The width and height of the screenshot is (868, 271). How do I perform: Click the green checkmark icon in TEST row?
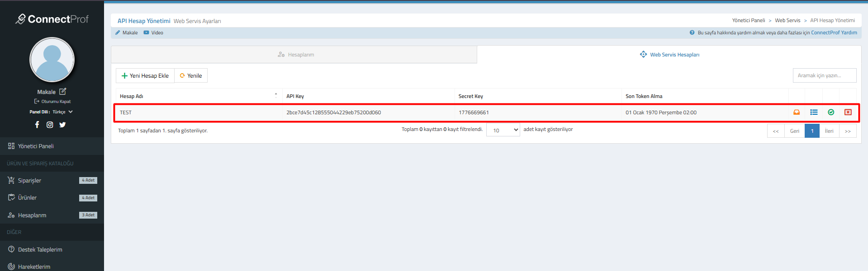[831, 112]
